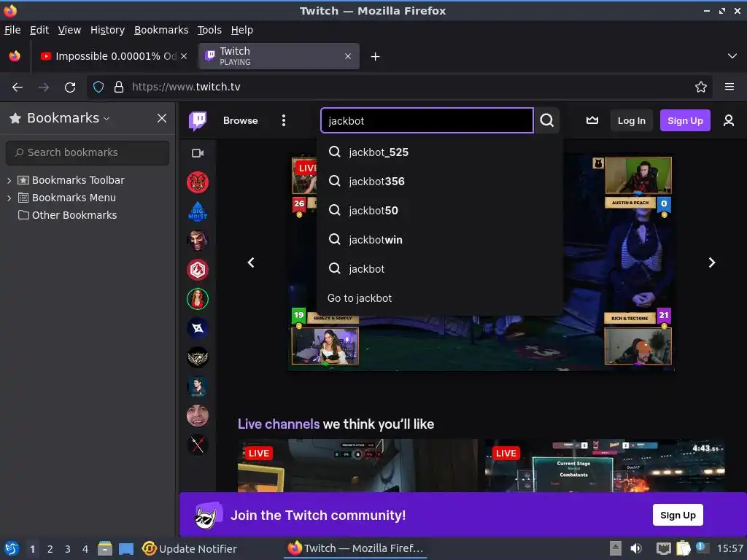Select the jackbot50 search suggestion
The height and width of the screenshot is (560, 747).
pyautogui.click(x=440, y=211)
